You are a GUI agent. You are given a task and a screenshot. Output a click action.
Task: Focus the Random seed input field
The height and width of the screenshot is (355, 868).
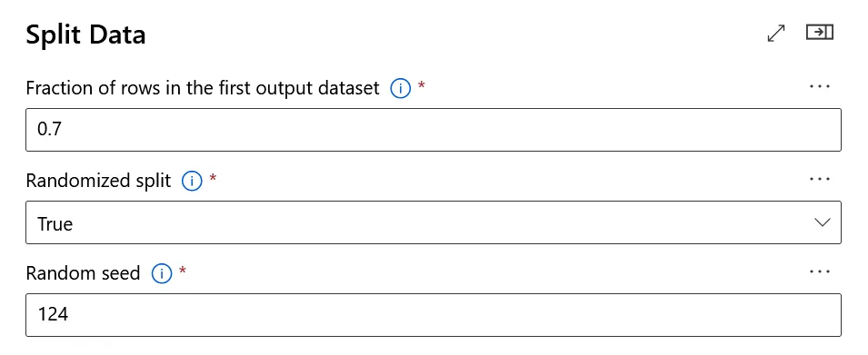pyautogui.click(x=434, y=315)
